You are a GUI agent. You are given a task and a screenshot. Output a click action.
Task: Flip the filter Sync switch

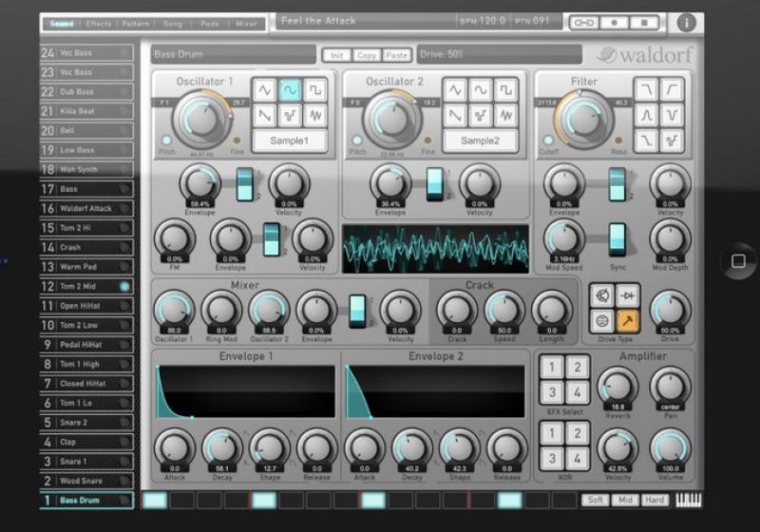click(617, 237)
